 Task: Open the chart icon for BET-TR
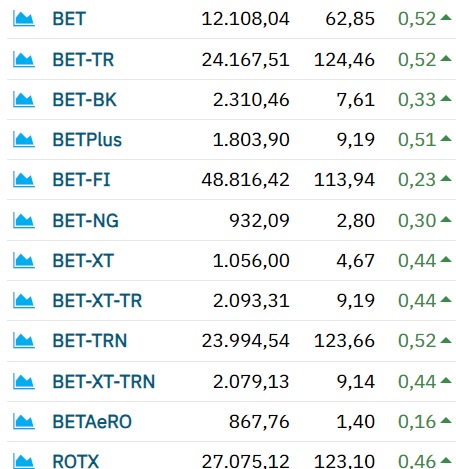[24, 60]
